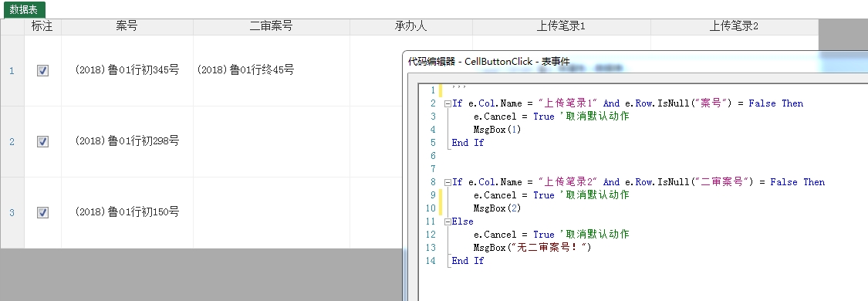Place cursor on MsgBox("无二审案号！") line
This screenshot has width=868, height=301.
(532, 247)
